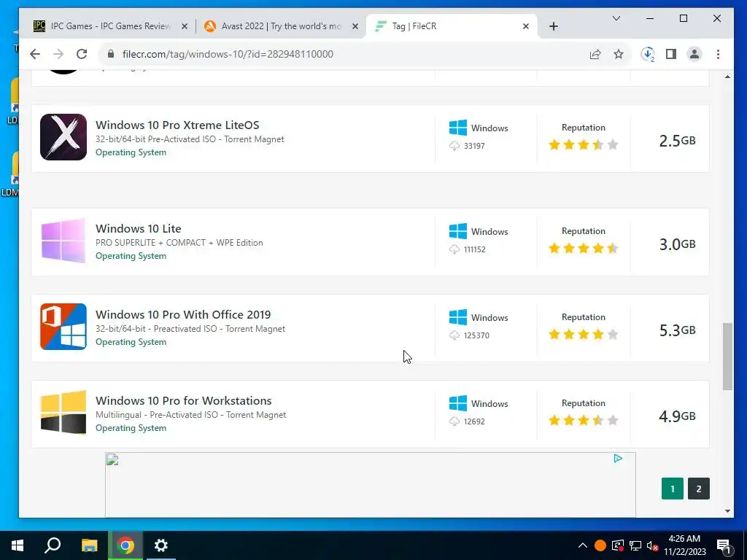This screenshot has height=560, width=747.
Task: Go to pagination page 2
Action: pos(698,489)
